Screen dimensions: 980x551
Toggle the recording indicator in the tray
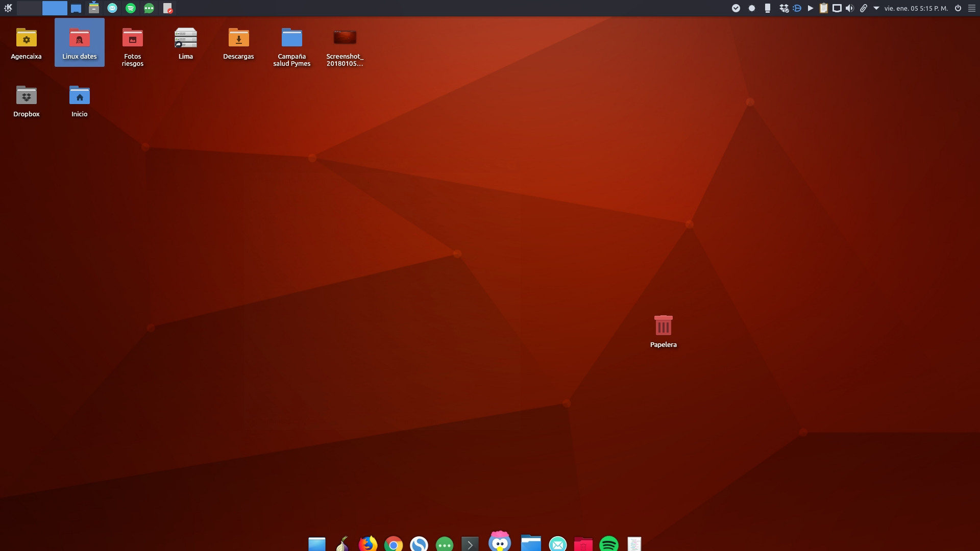pyautogui.click(x=752, y=8)
